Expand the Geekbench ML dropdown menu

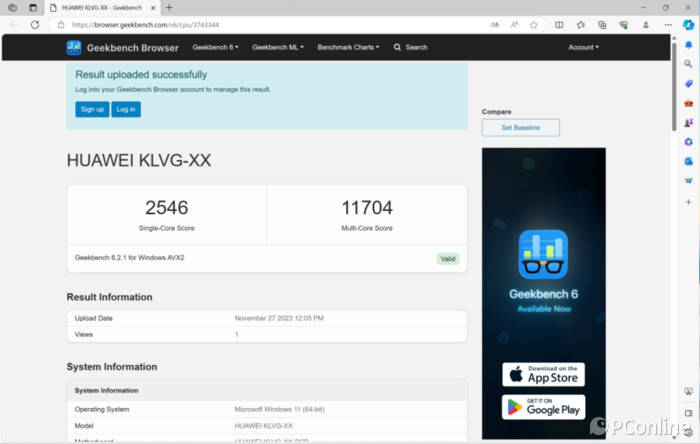(x=276, y=47)
